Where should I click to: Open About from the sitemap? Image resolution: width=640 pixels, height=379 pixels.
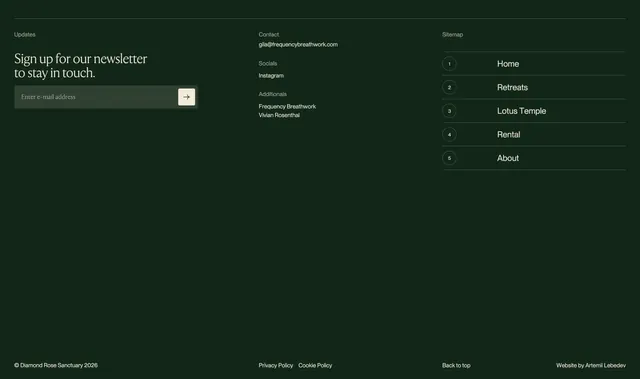[508, 158]
